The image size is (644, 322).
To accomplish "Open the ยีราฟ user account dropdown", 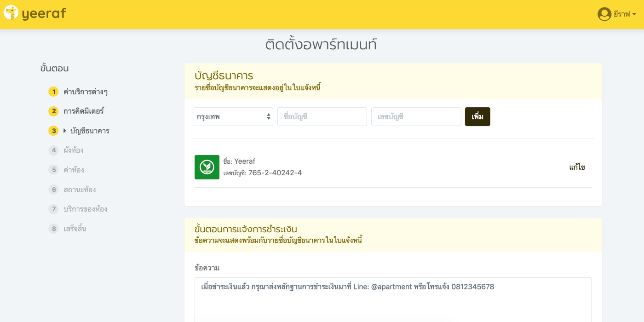I will pyautogui.click(x=617, y=14).
